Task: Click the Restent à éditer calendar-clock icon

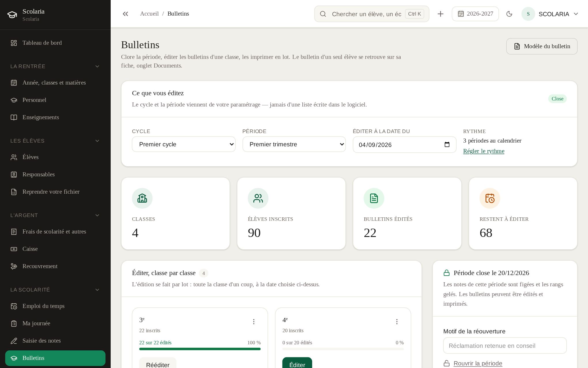Action: [490, 198]
